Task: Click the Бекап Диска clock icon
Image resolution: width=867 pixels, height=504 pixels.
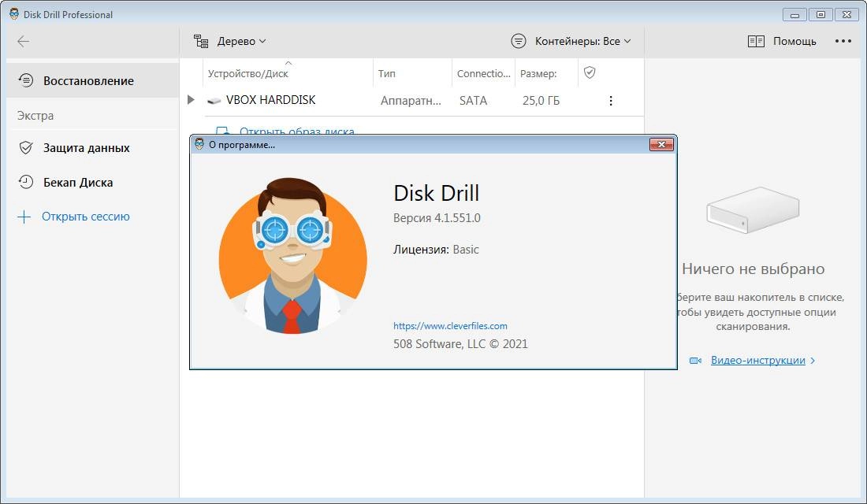Action: tap(26, 183)
